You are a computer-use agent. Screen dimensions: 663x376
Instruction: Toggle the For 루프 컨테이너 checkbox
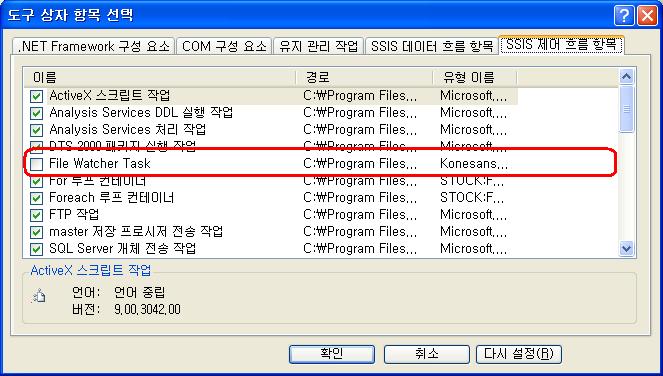[36, 181]
